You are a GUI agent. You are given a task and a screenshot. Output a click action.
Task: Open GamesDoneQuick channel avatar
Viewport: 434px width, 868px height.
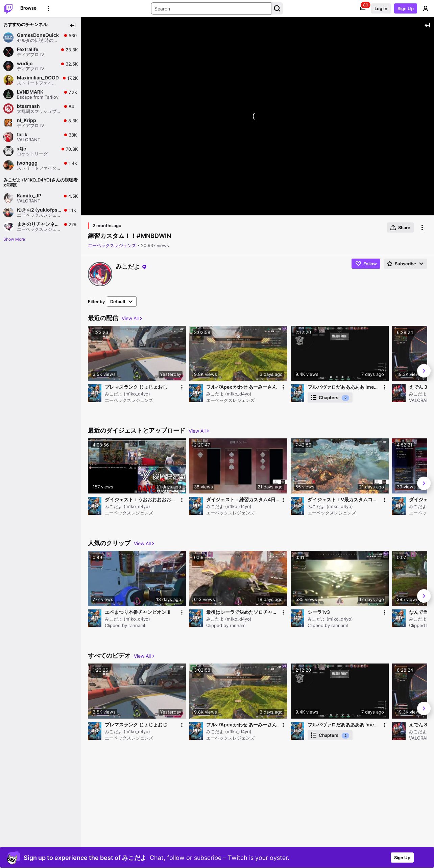8,38
